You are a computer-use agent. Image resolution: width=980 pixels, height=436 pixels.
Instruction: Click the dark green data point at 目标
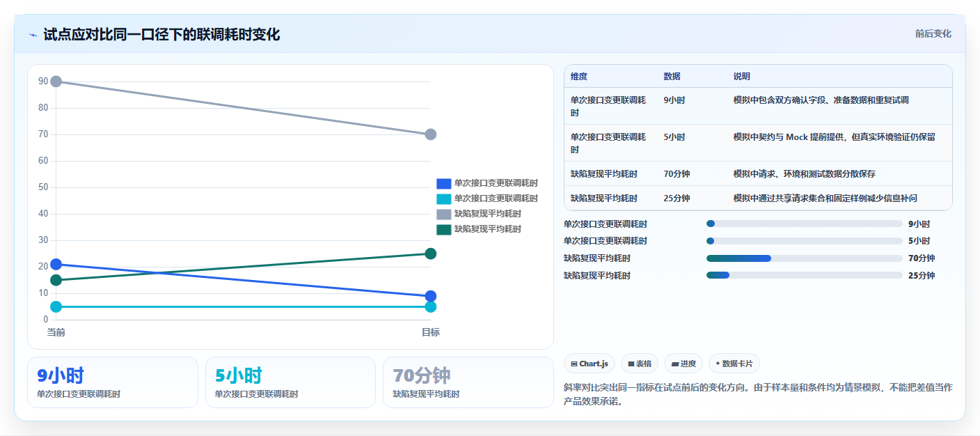[430, 254]
